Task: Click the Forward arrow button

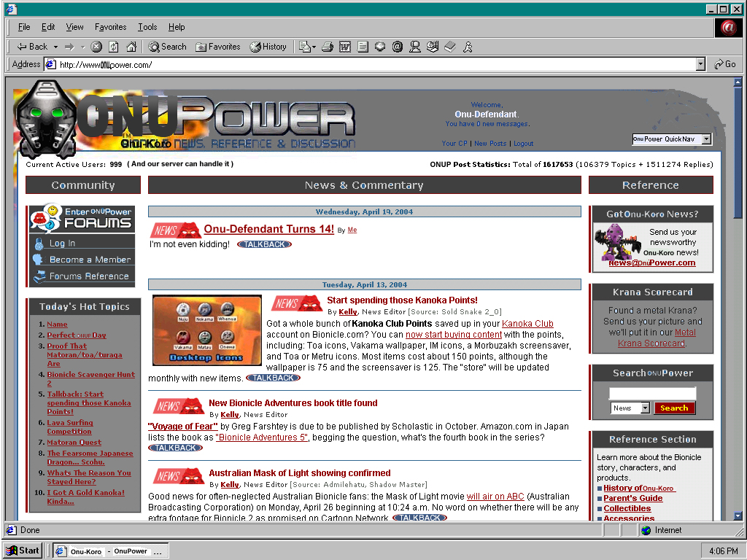Action: point(69,47)
